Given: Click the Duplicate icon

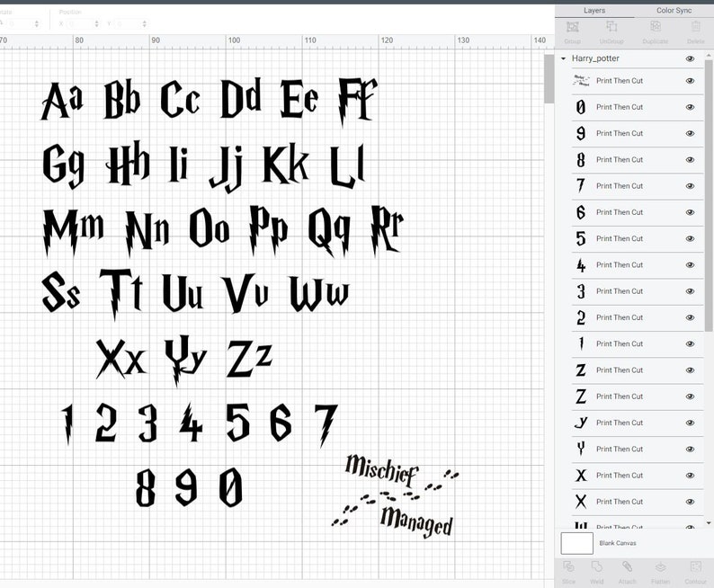Looking at the screenshot, I should [656, 26].
